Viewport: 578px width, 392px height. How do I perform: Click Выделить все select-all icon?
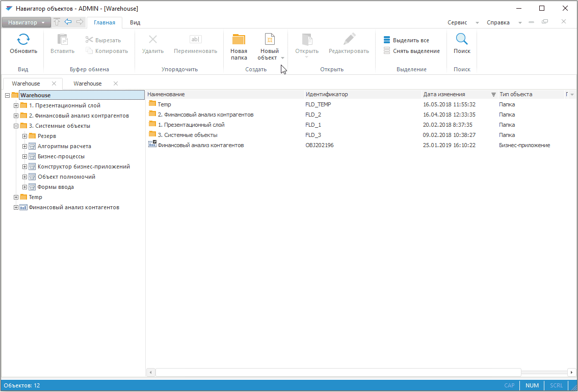tap(387, 40)
